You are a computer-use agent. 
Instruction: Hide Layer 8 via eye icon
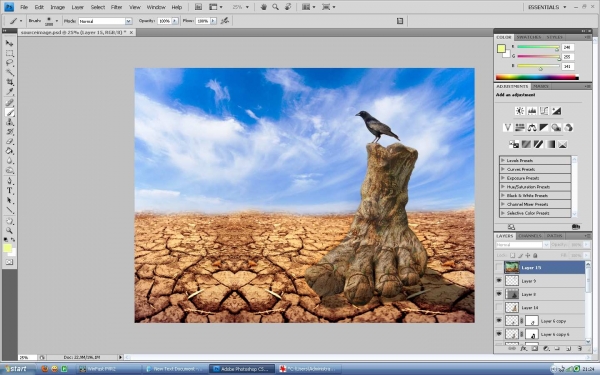[x=499, y=294]
